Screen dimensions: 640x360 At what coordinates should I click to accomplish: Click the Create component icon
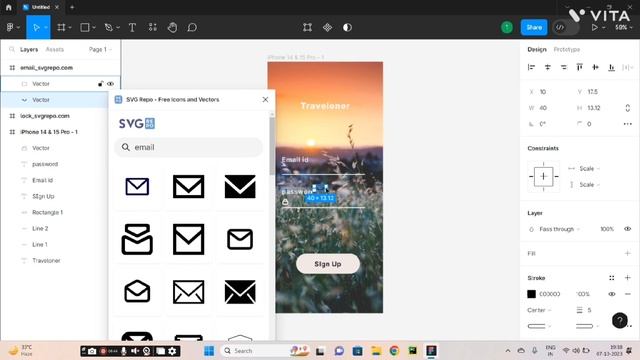327,27
